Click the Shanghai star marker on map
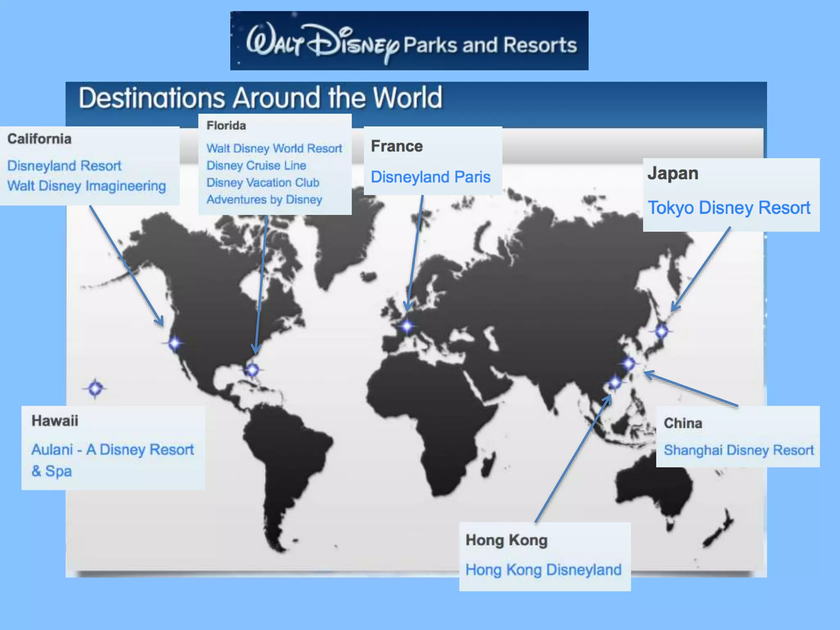840x630 pixels. click(x=629, y=363)
